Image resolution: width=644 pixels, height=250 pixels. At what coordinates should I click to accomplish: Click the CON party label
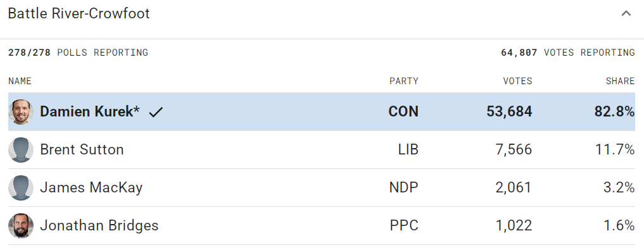403,111
